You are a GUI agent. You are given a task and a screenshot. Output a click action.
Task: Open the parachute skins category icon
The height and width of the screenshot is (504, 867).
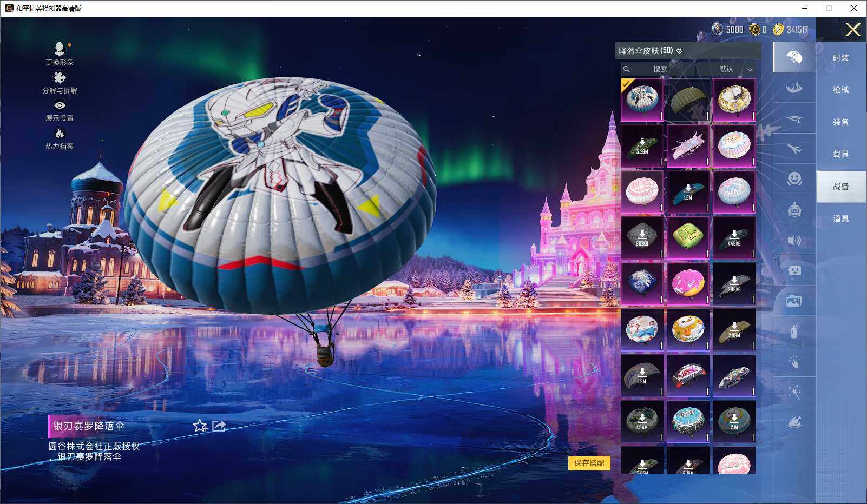pyautogui.click(x=794, y=57)
